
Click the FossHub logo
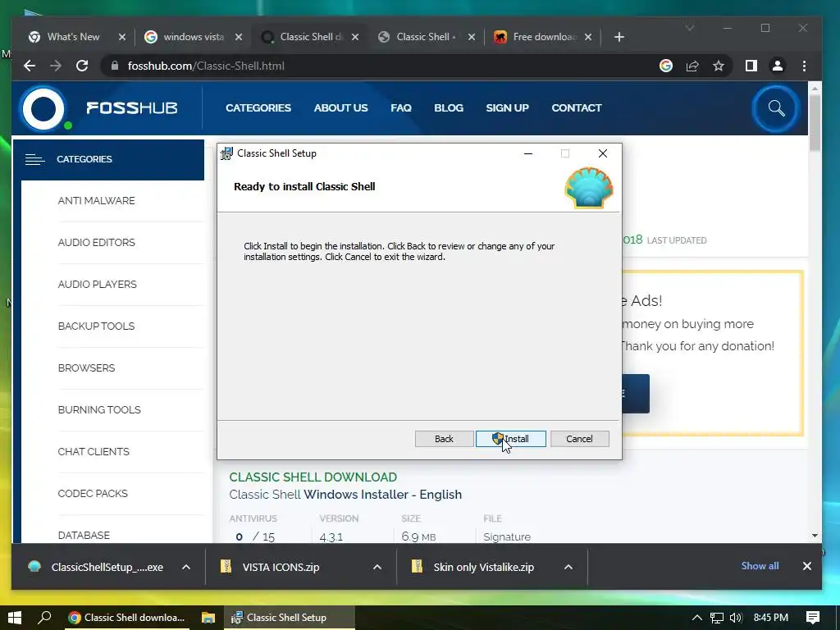click(x=99, y=107)
